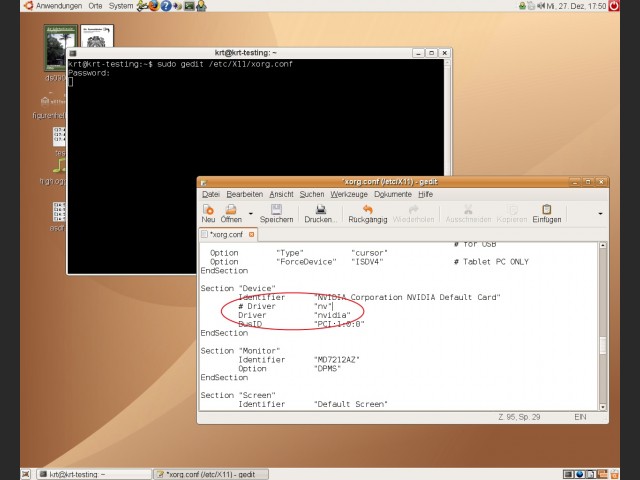The image size is (640, 480).
Task: Paste using the Einfügen toolbar icon
Action: click(546, 213)
